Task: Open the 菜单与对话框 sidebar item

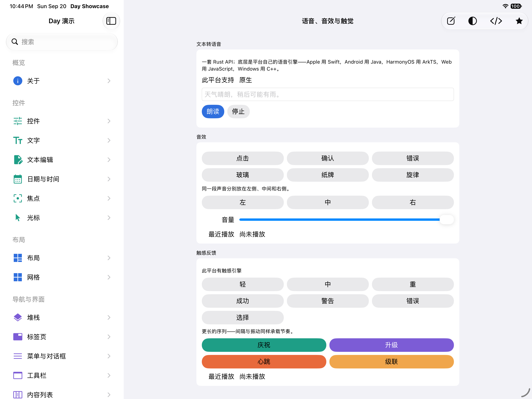Action: coord(62,356)
